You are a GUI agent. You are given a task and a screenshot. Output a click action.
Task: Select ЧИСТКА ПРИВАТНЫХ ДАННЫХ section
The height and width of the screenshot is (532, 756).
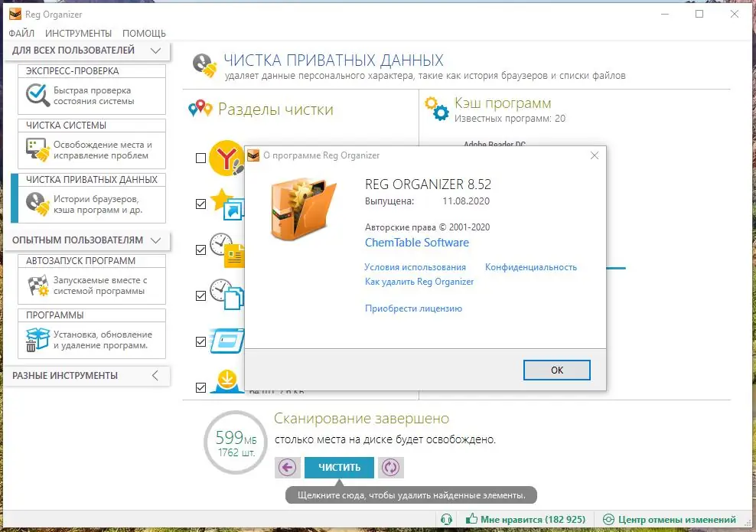point(92,198)
